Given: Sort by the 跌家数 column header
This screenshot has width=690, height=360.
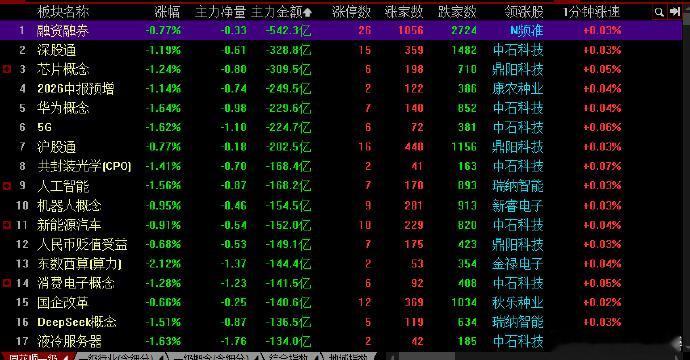Looking at the screenshot, I should [x=457, y=12].
